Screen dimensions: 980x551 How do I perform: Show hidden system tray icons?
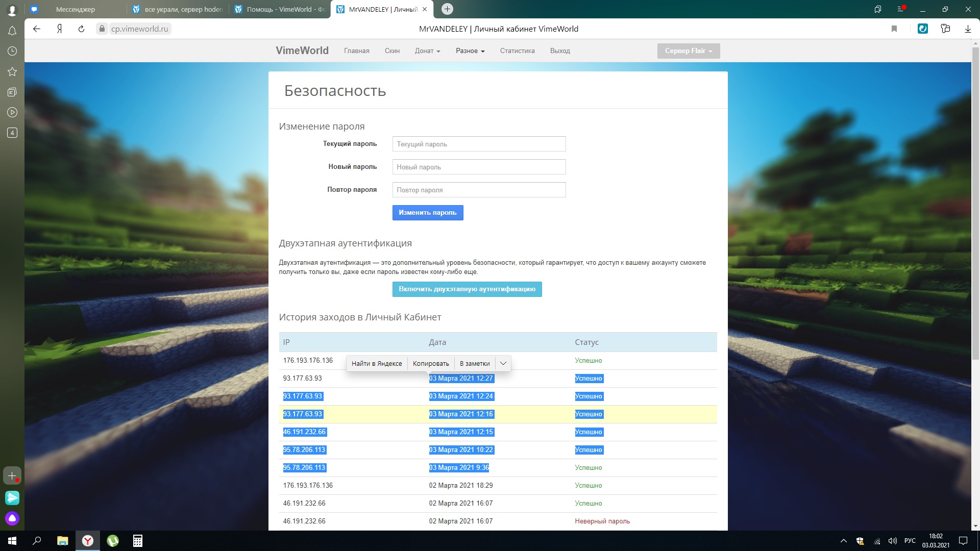coord(843,541)
